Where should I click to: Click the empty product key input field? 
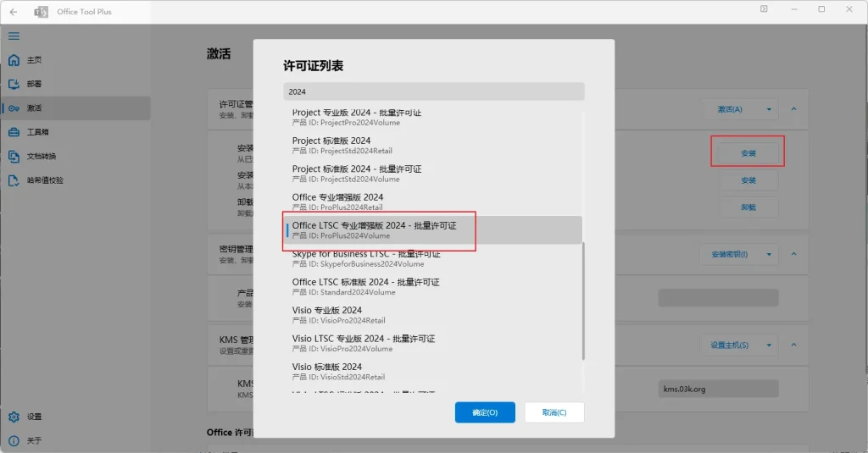719,297
